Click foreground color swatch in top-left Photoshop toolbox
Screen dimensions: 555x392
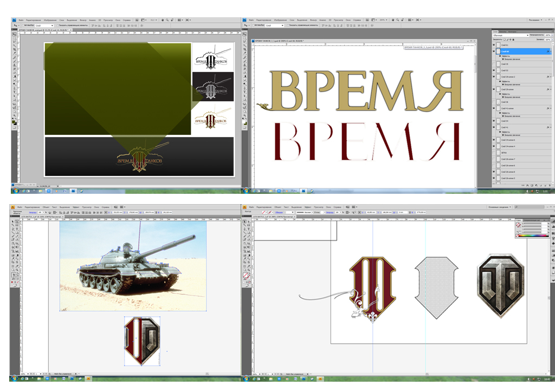pos(13,122)
